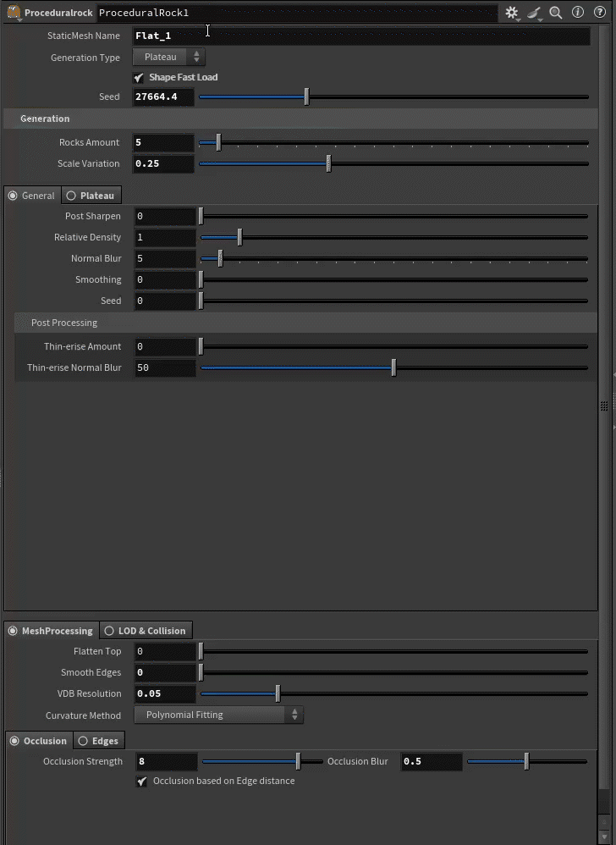Select the Plateau radio tab
The height and width of the screenshot is (845, 616).
coord(91,196)
